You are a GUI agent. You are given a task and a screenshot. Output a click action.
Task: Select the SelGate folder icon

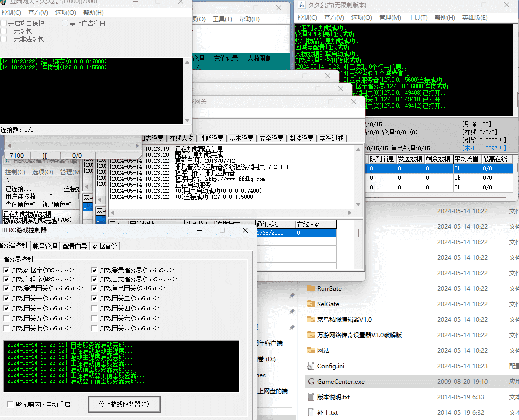311,304
